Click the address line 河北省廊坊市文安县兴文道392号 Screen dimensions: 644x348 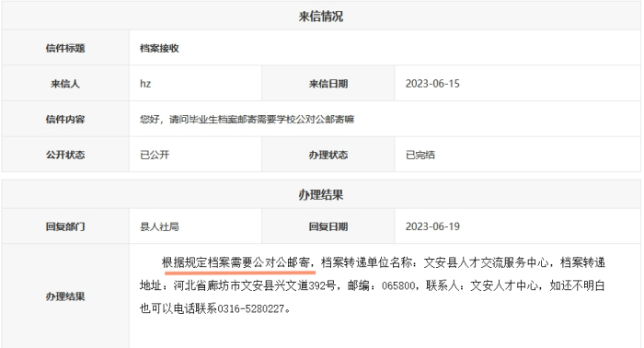(255, 285)
